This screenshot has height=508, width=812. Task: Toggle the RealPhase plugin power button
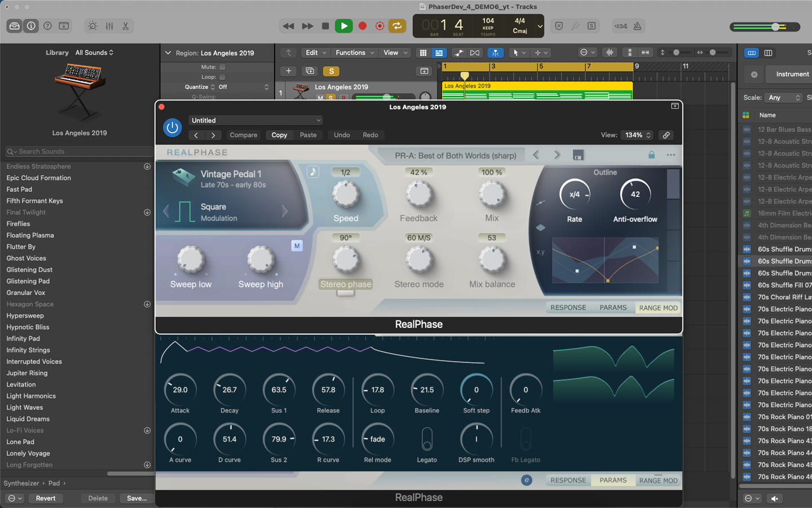coord(173,128)
